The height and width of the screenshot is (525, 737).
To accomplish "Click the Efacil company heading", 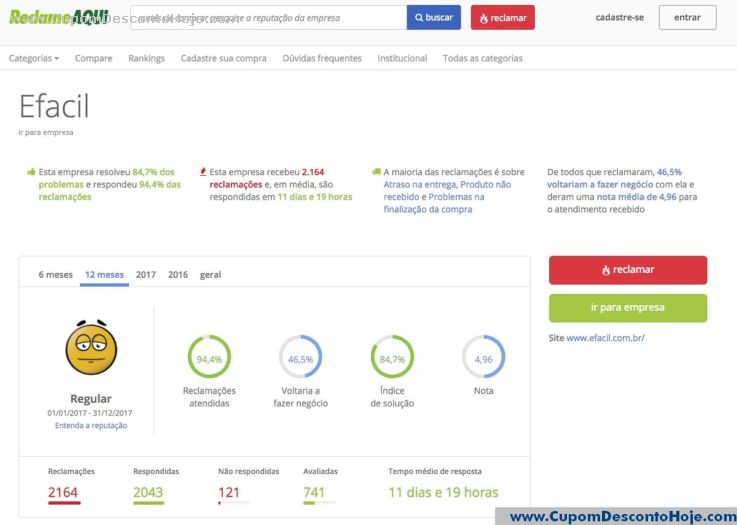I will point(54,106).
